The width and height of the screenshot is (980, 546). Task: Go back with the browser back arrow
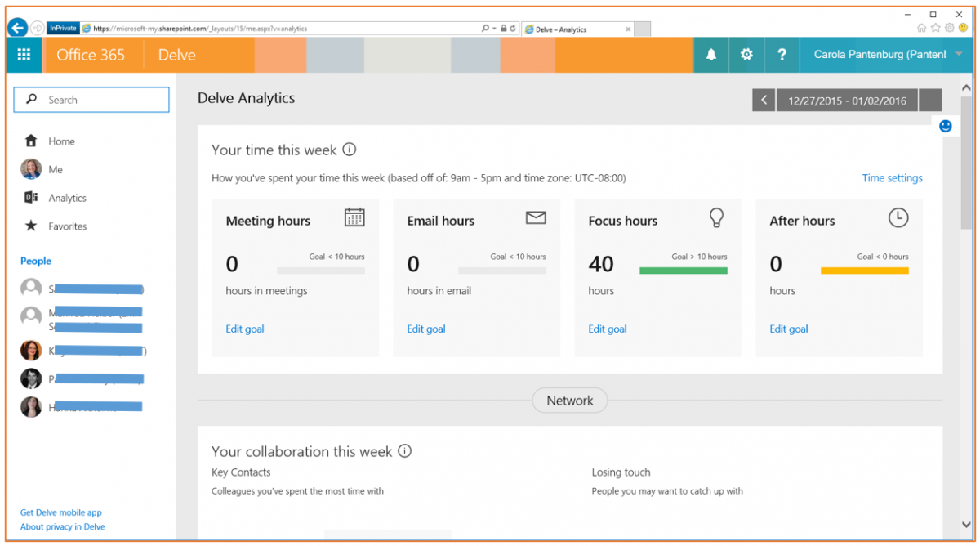click(x=17, y=28)
